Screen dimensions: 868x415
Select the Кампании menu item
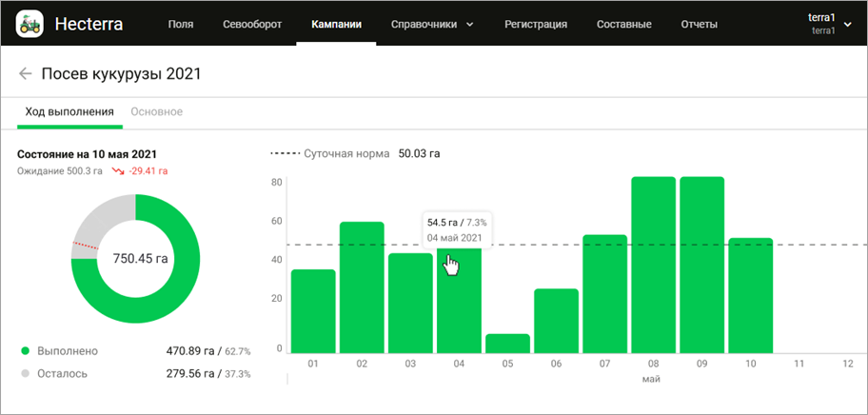[336, 24]
